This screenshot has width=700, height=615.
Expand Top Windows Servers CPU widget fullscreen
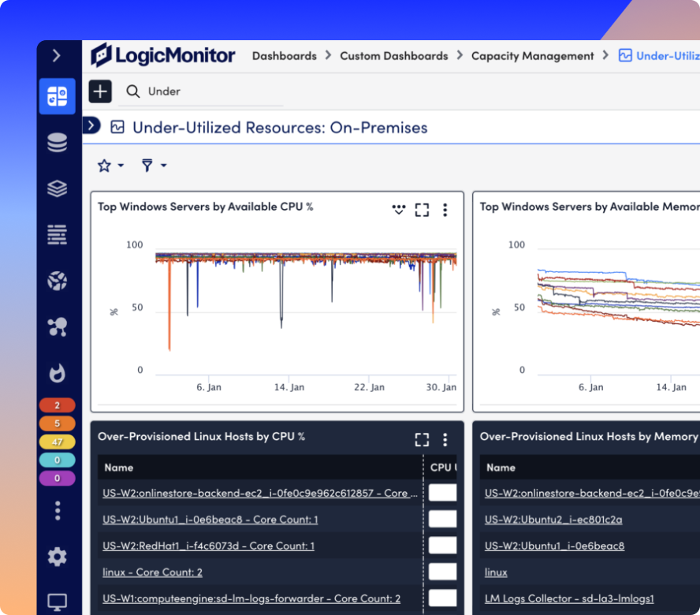[422, 210]
